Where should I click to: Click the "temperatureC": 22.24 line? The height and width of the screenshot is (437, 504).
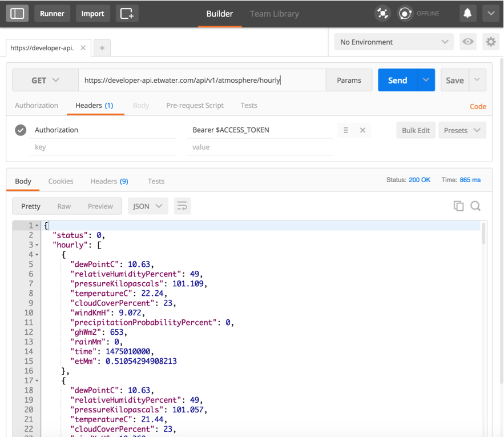pos(119,294)
